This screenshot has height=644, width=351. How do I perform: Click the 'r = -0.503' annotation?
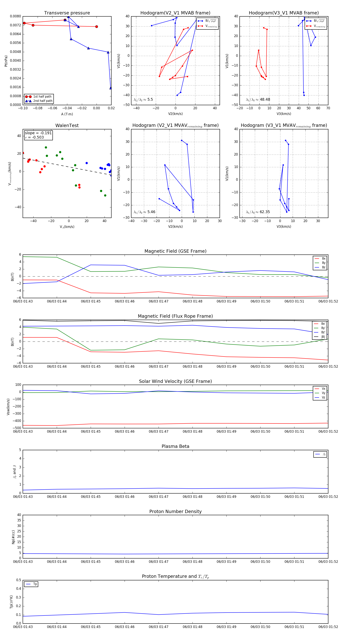coord(35,138)
